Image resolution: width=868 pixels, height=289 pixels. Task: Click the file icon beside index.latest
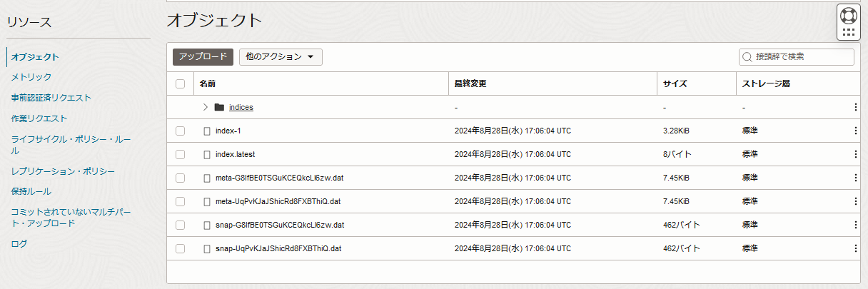point(208,154)
